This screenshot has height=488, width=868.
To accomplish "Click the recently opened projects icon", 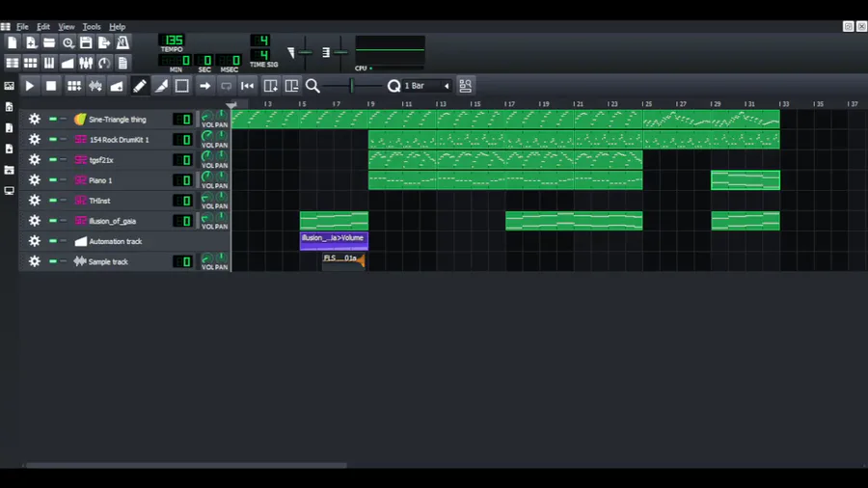I will pyautogui.click(x=68, y=42).
